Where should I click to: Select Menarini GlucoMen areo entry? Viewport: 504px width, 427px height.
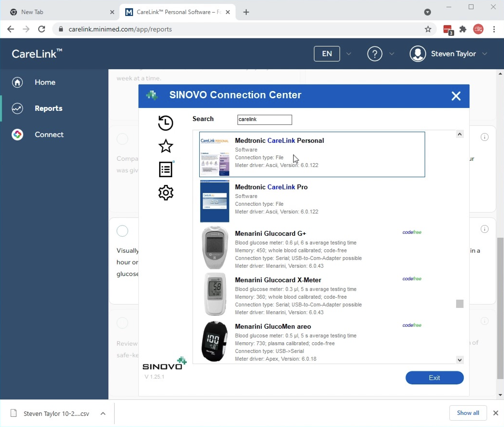pos(312,341)
